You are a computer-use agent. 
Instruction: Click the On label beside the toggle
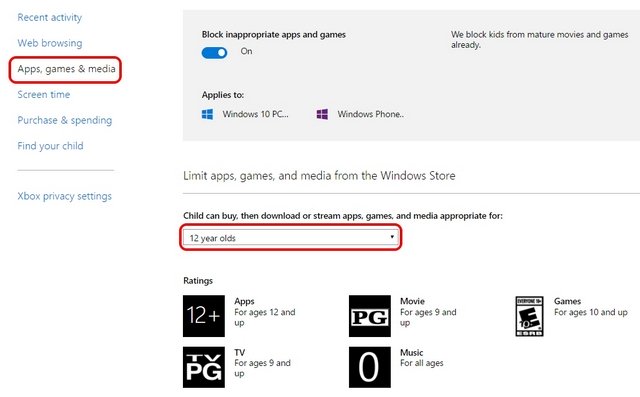tap(246, 51)
